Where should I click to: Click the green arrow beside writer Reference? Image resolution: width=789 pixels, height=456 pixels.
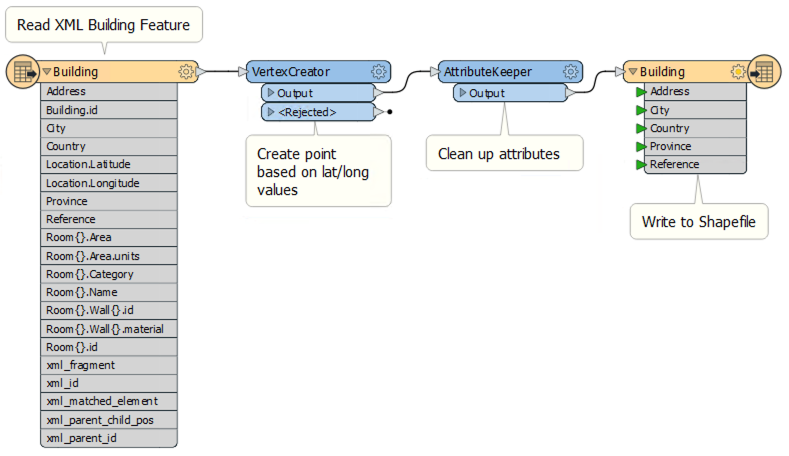(641, 165)
